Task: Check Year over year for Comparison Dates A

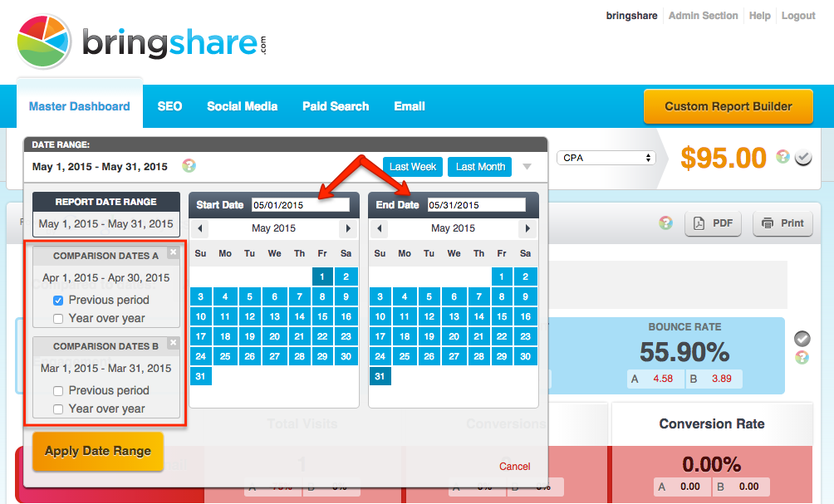Action: click(58, 319)
